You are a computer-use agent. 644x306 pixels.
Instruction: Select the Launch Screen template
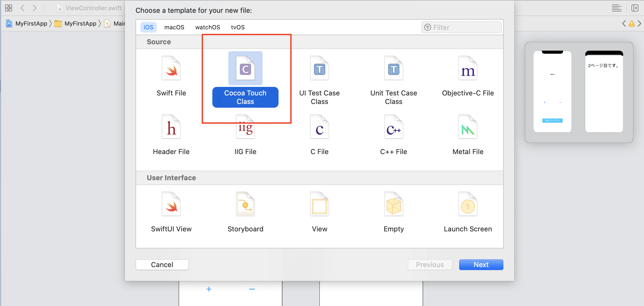(x=468, y=212)
